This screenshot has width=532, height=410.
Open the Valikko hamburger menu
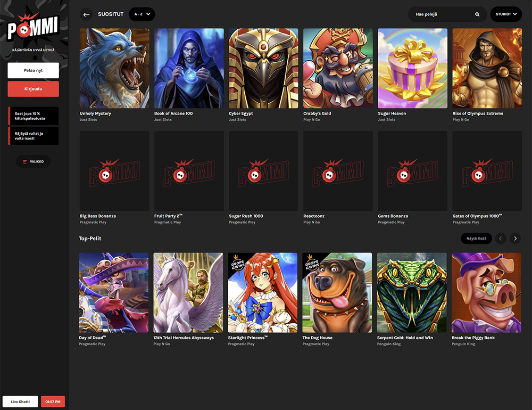pos(33,161)
